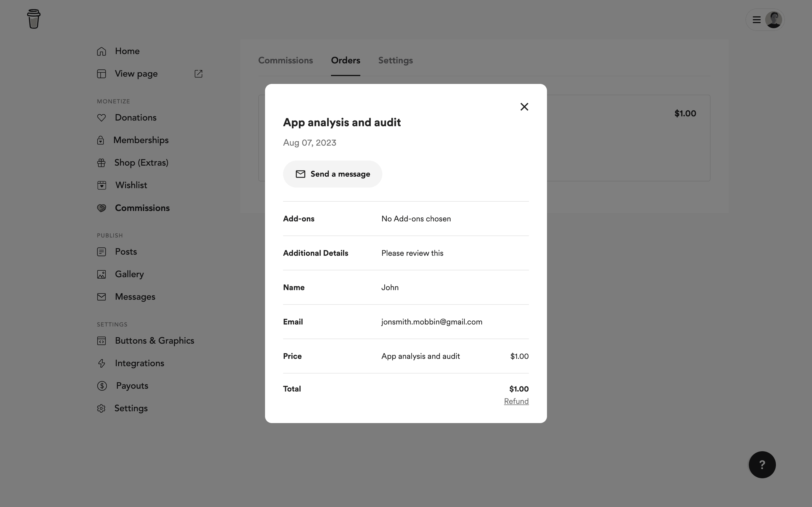Go to Messages in the sidebar
812x507 pixels.
(135, 297)
